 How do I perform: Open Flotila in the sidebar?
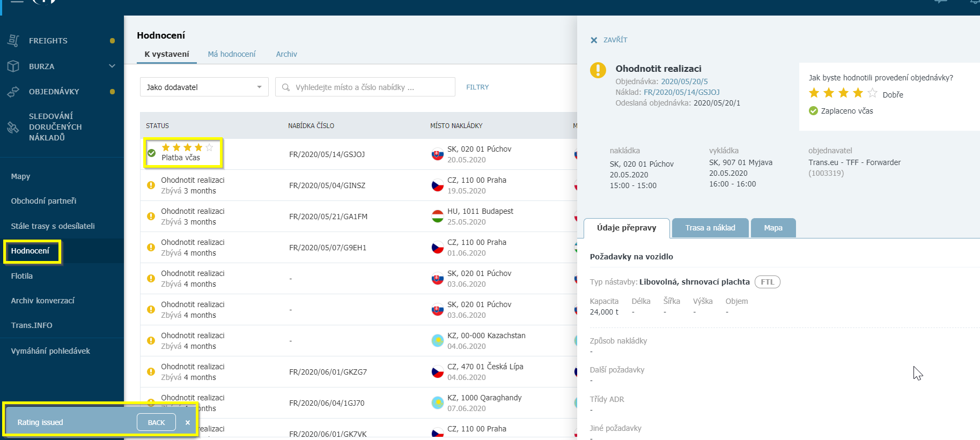coord(22,276)
